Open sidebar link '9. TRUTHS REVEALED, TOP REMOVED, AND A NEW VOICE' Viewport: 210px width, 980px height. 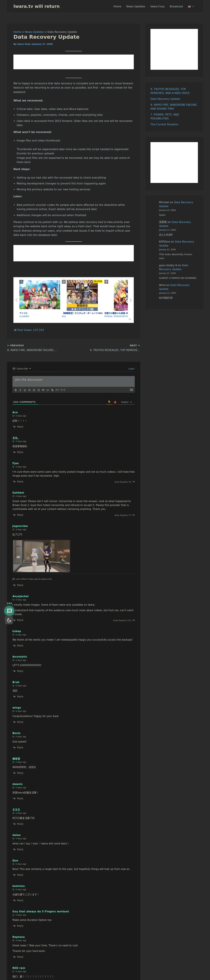(x=170, y=91)
